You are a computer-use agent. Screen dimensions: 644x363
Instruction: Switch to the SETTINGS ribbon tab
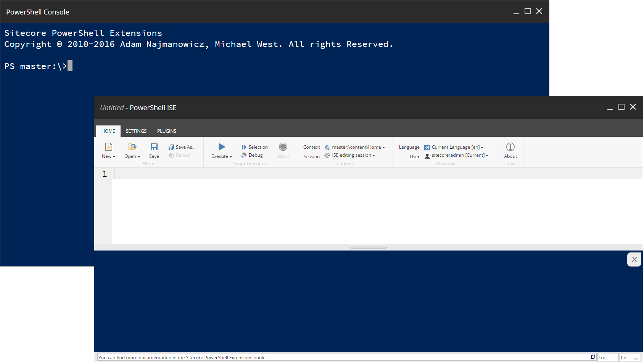pyautogui.click(x=136, y=131)
